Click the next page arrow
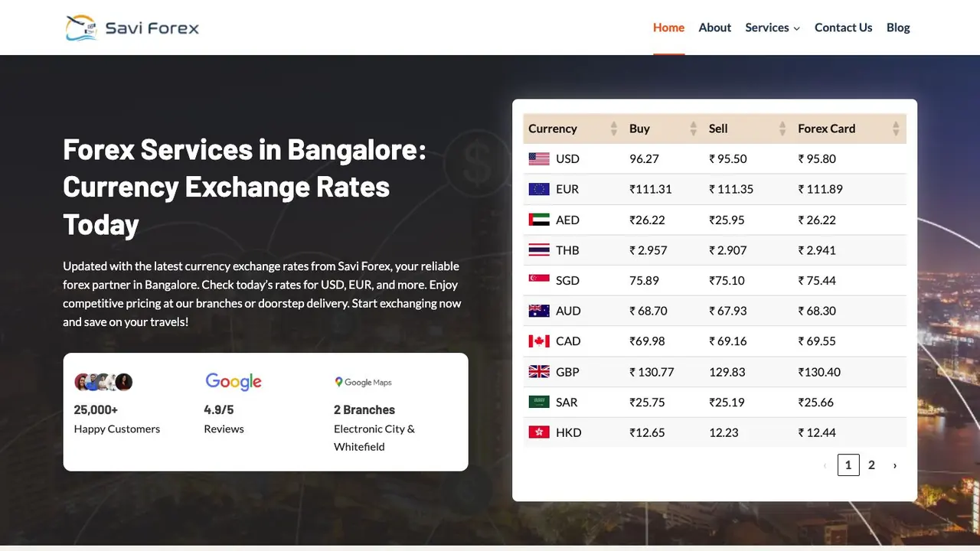Viewport: 980px width, 551px height. [x=894, y=465]
